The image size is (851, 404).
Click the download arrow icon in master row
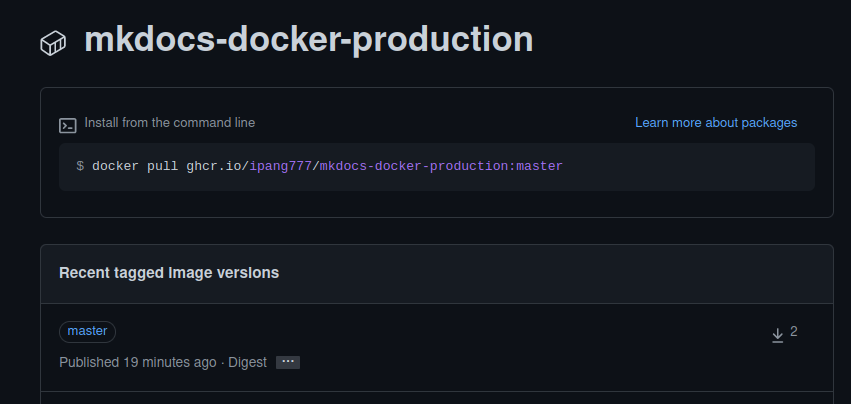pos(777,335)
